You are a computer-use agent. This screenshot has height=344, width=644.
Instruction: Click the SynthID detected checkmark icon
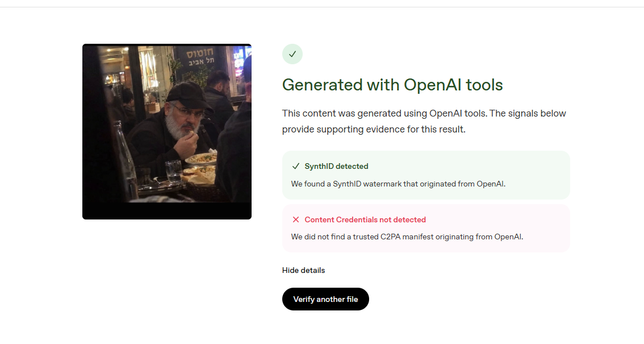296,167
